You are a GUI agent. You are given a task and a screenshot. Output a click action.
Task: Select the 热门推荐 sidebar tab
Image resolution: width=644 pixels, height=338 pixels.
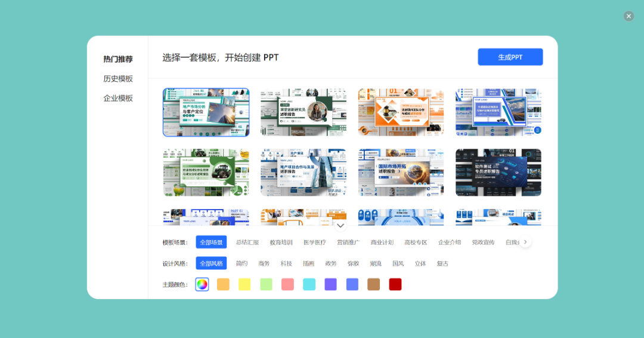pyautogui.click(x=118, y=59)
